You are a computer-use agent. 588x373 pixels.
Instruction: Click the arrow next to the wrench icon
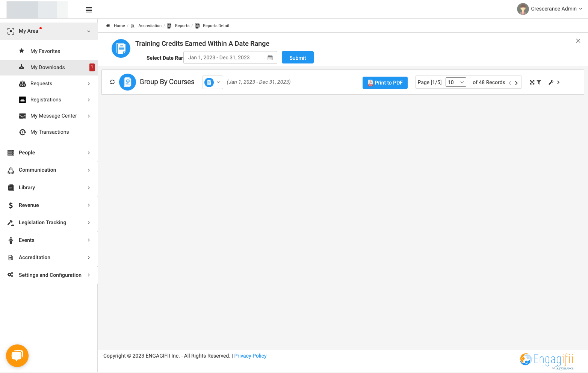point(558,82)
